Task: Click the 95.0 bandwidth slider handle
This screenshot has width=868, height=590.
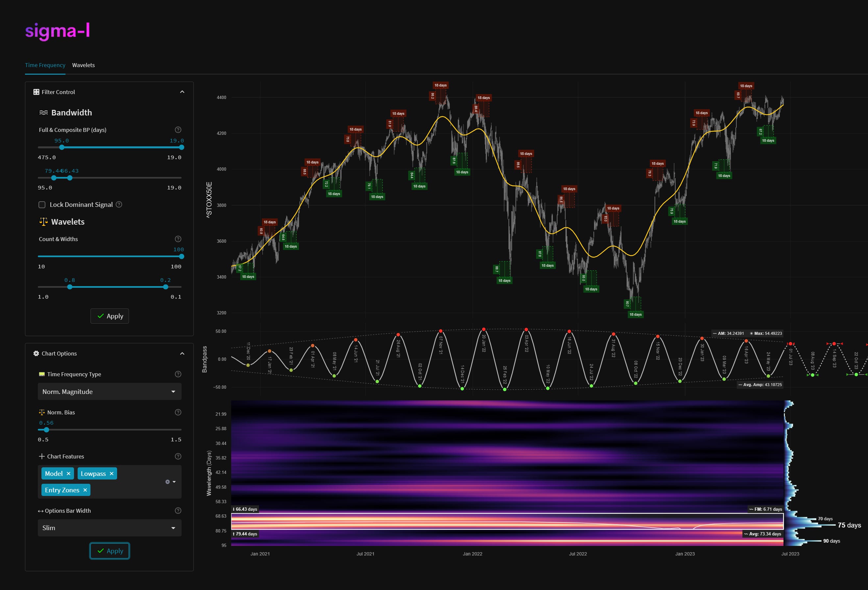Action: pos(62,147)
